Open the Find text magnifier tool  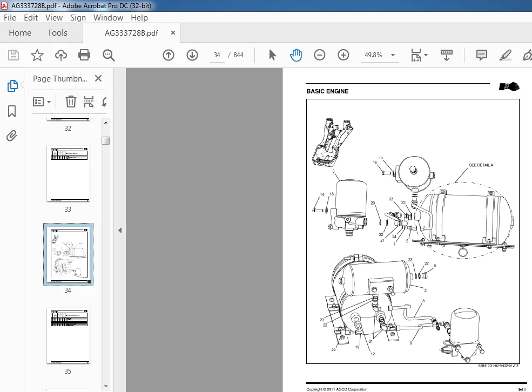pyautogui.click(x=109, y=55)
